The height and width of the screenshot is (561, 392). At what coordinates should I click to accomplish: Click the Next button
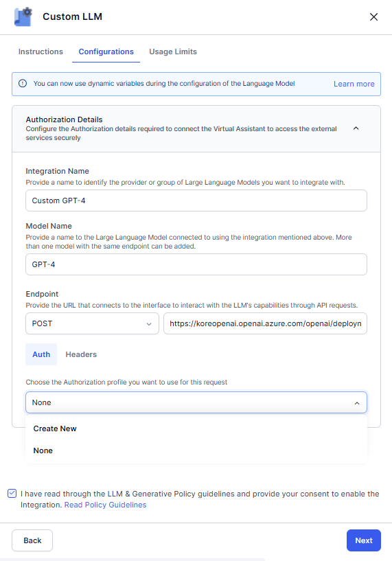point(364,540)
